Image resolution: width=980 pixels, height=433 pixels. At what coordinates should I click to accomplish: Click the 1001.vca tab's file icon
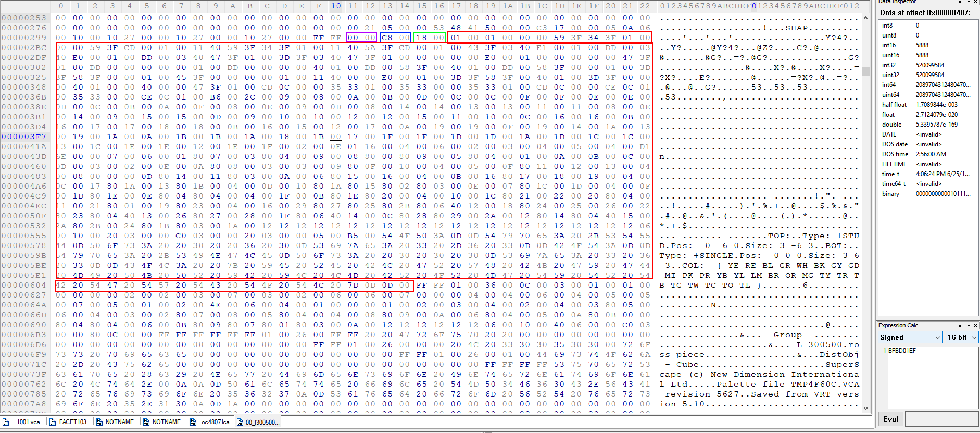click(x=6, y=422)
